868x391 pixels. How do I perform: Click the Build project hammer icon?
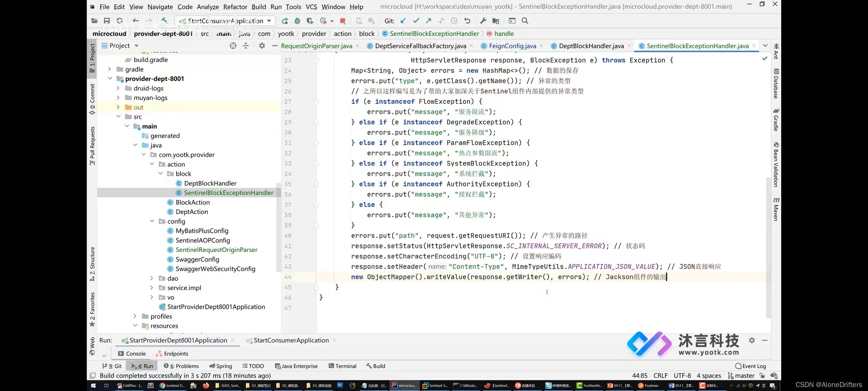pyautogui.click(x=164, y=21)
